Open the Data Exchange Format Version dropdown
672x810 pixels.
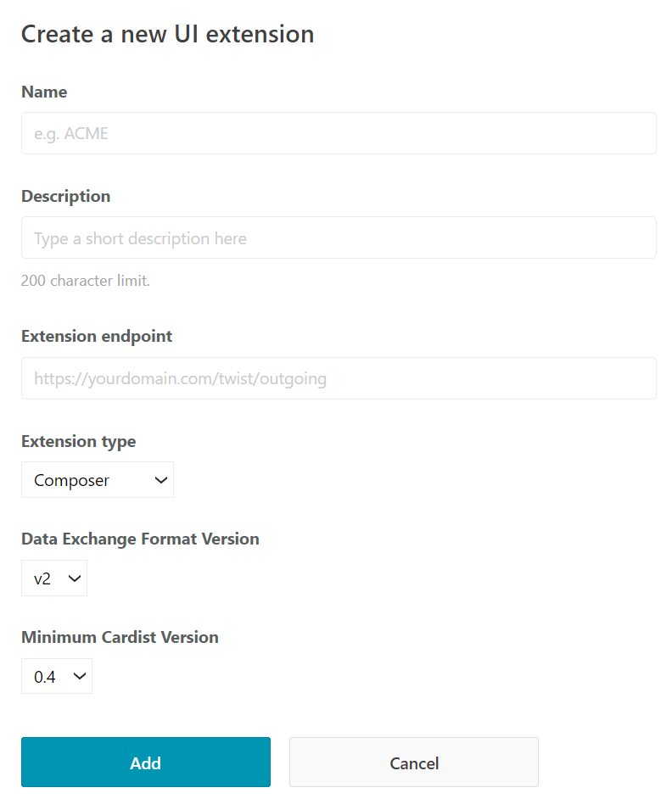pos(53,578)
